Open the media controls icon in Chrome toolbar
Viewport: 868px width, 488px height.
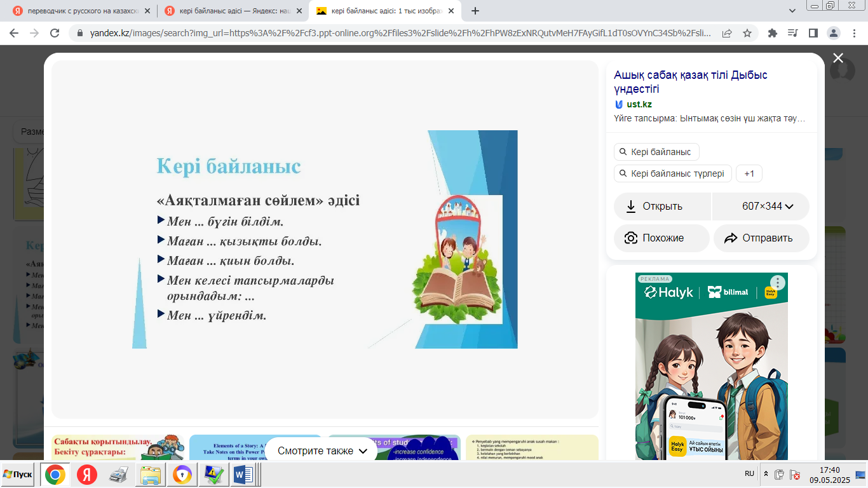coord(792,33)
